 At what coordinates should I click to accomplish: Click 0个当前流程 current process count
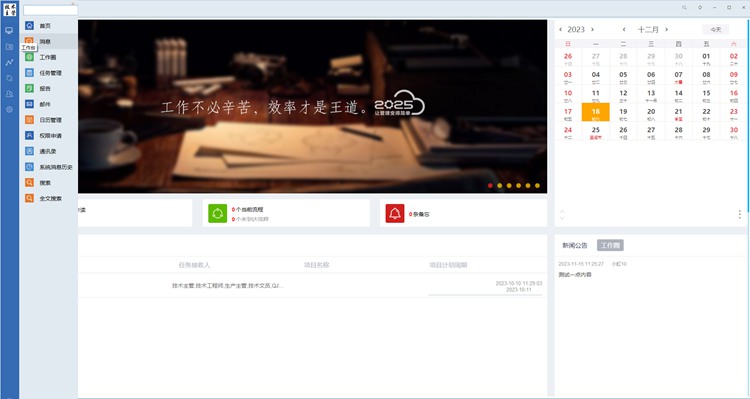tap(247, 210)
